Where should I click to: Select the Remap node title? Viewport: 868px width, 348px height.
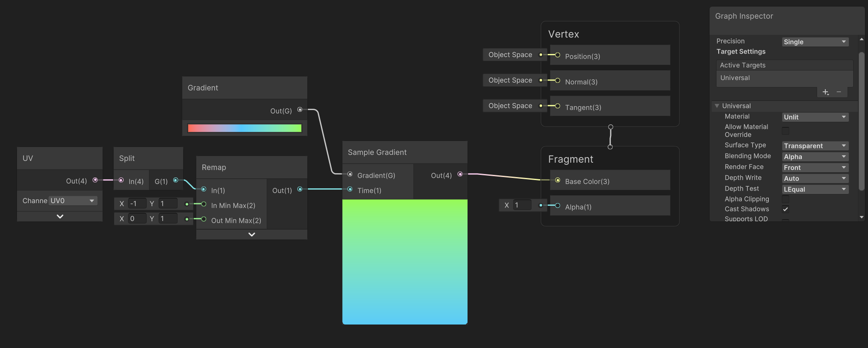pos(214,167)
